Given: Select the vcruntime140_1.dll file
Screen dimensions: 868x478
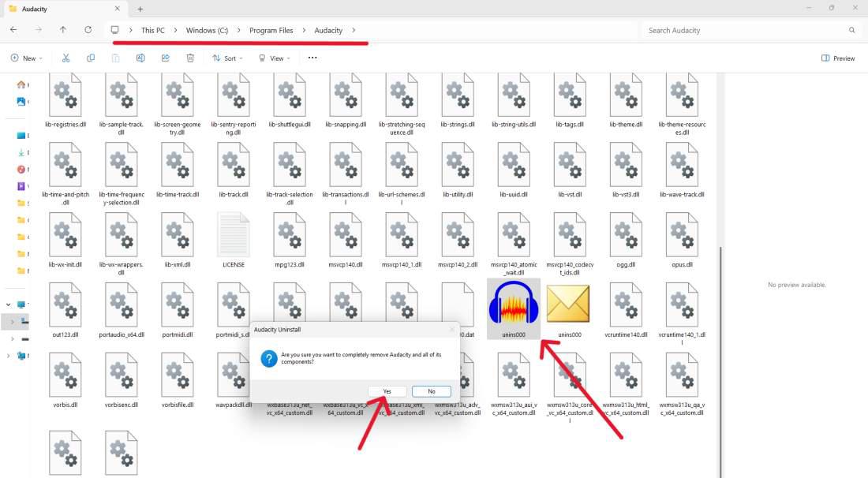Looking at the screenshot, I should point(682,313).
